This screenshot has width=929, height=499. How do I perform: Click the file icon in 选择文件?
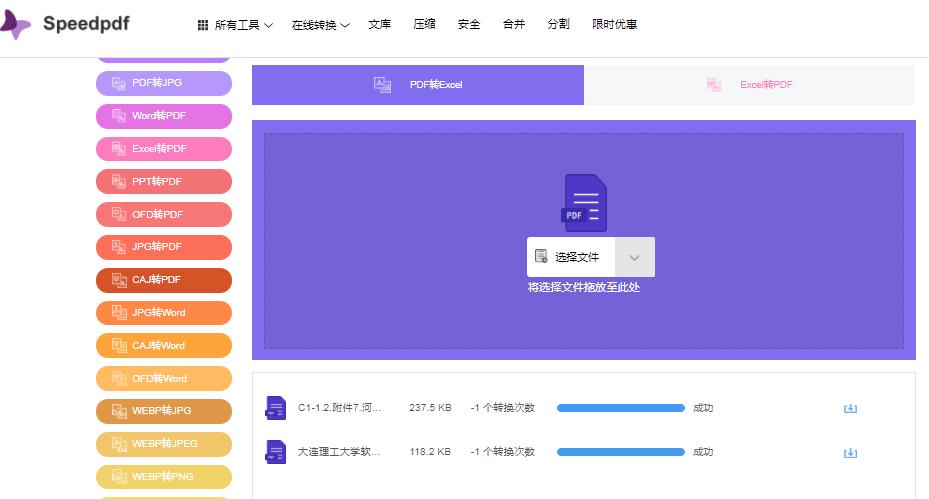click(x=541, y=256)
